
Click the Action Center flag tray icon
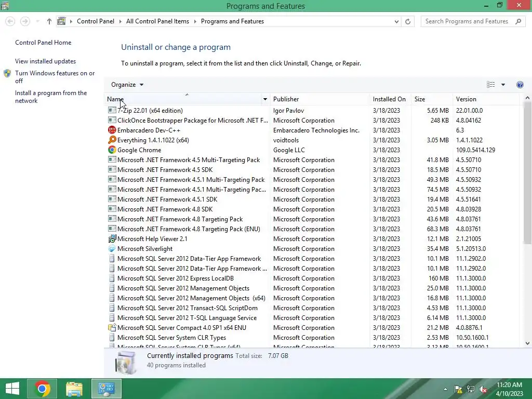(458, 389)
